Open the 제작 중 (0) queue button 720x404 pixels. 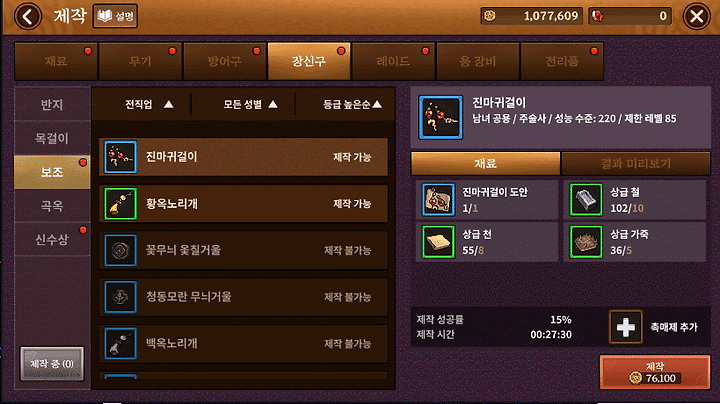(52, 364)
